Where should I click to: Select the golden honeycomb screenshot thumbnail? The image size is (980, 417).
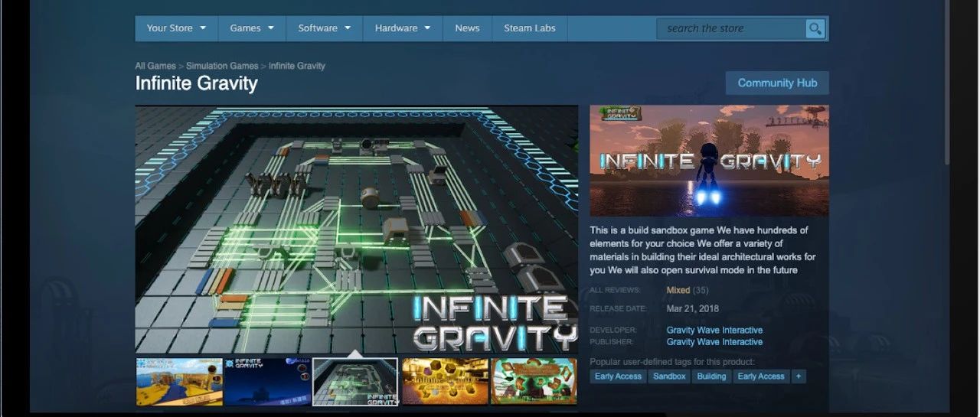click(x=445, y=382)
